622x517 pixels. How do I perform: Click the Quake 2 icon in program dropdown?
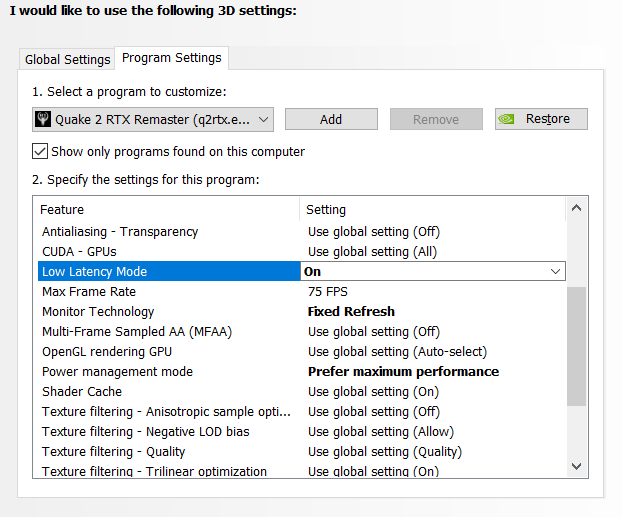click(x=45, y=120)
